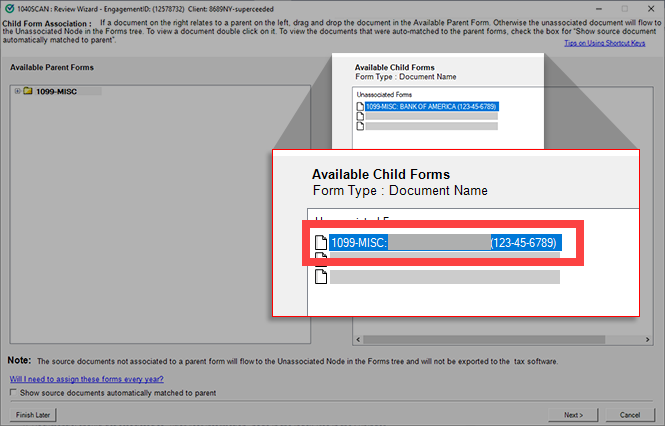The height and width of the screenshot is (426, 665).
Task: Select 1099-MISC: BANK OF AMERICA child form
Action: (x=432, y=106)
